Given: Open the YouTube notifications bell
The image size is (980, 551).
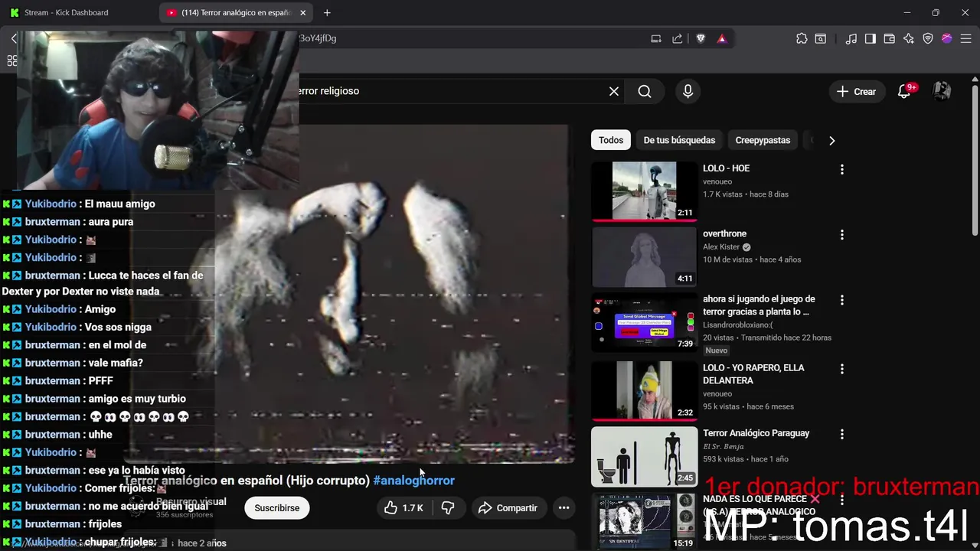Looking at the screenshot, I should [x=904, y=91].
